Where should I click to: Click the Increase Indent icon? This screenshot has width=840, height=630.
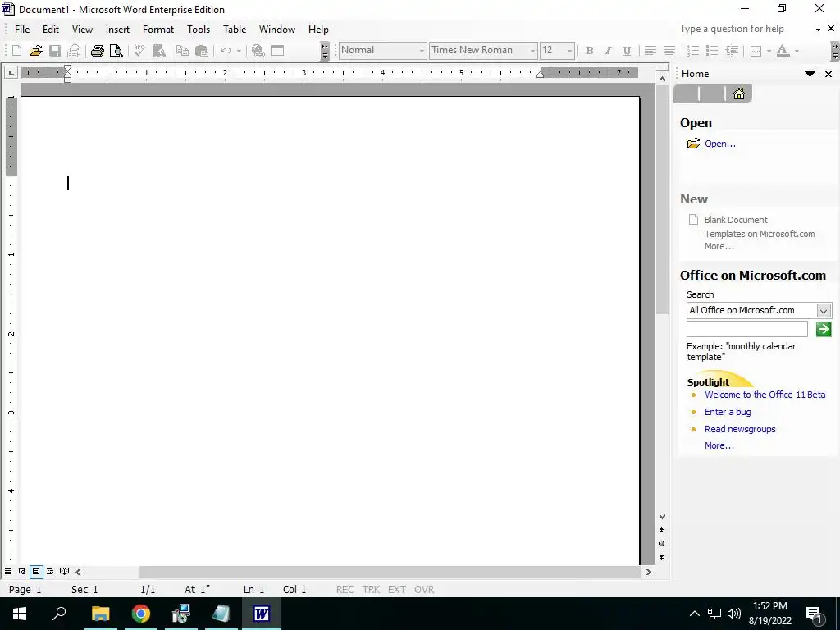pyautogui.click(x=731, y=51)
